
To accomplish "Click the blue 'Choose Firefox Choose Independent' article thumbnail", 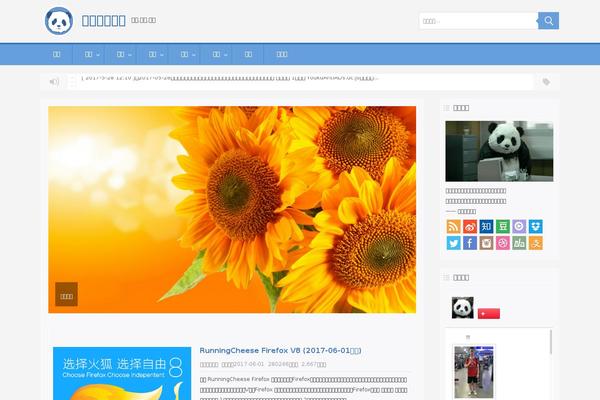I will tap(122, 373).
